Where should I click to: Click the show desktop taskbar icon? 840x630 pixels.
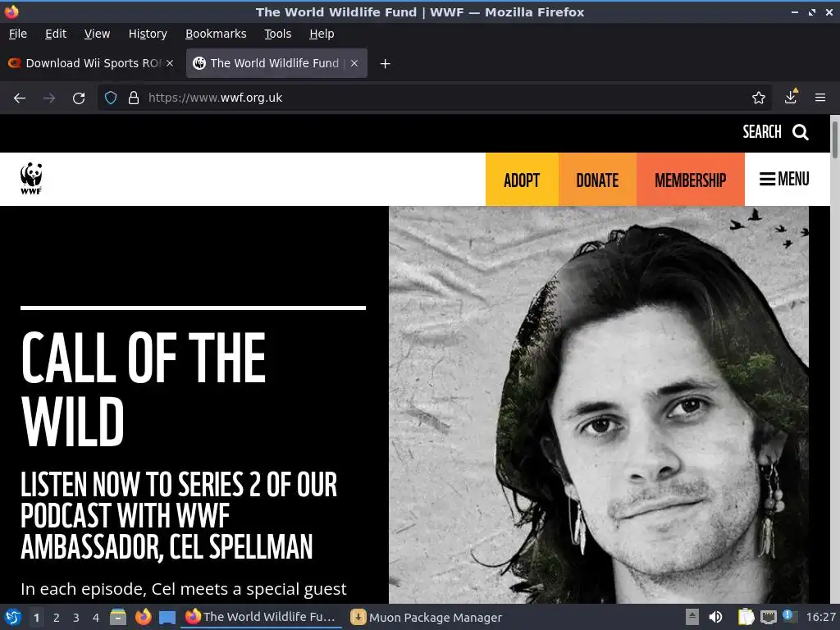coord(167,618)
